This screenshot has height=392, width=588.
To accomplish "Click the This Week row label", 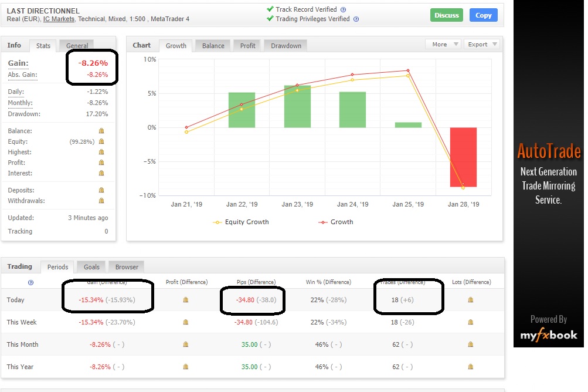I will (x=22, y=322).
